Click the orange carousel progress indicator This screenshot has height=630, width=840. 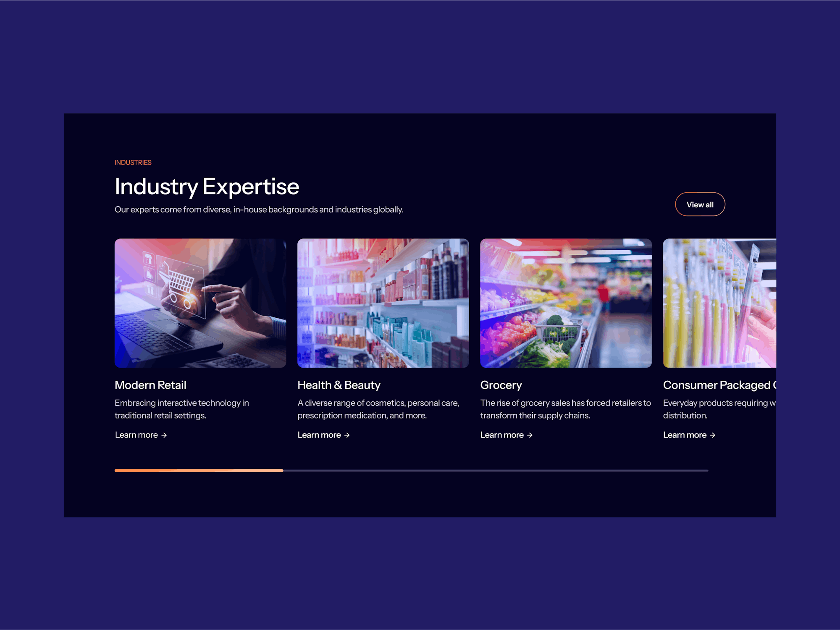(x=199, y=471)
